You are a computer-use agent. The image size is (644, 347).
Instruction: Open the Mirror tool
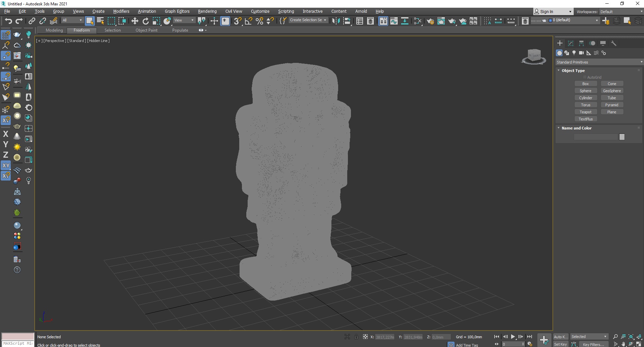pos(336,21)
